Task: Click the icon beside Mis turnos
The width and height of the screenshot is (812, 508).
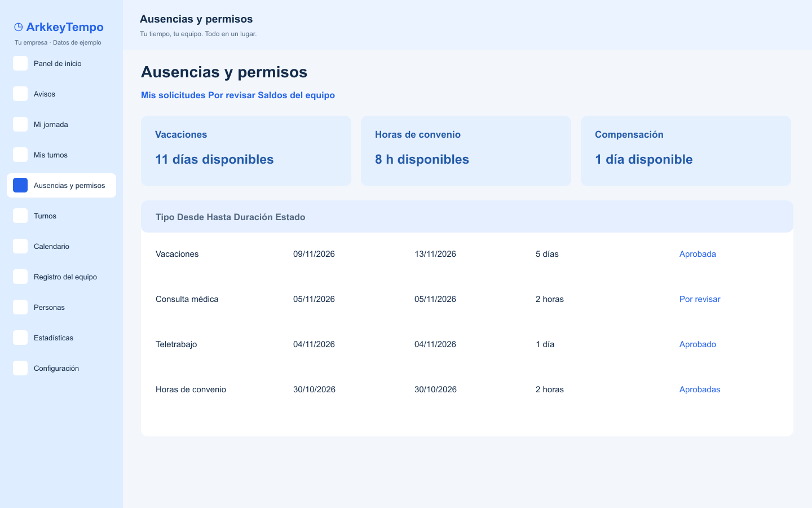Action: [20, 155]
